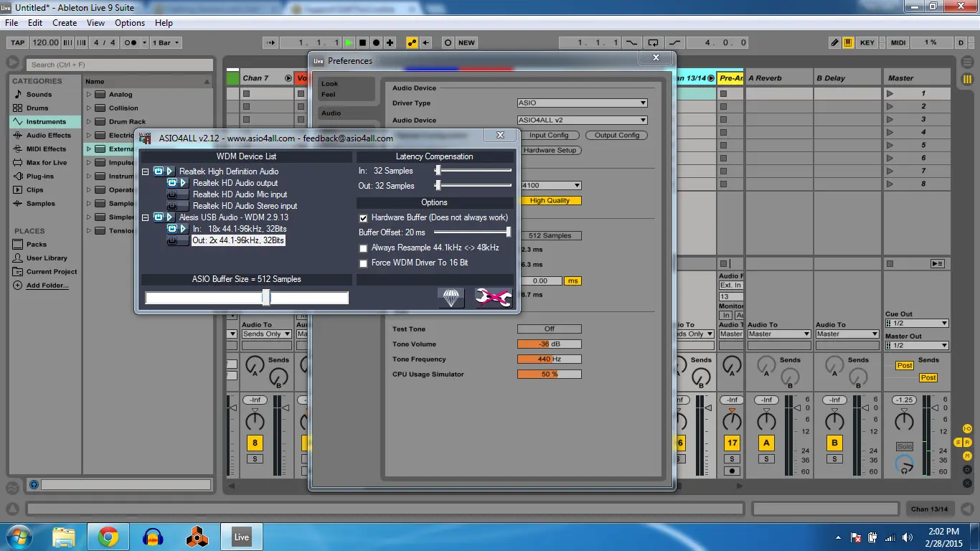Toggle the loop switch in transport

click(652, 42)
